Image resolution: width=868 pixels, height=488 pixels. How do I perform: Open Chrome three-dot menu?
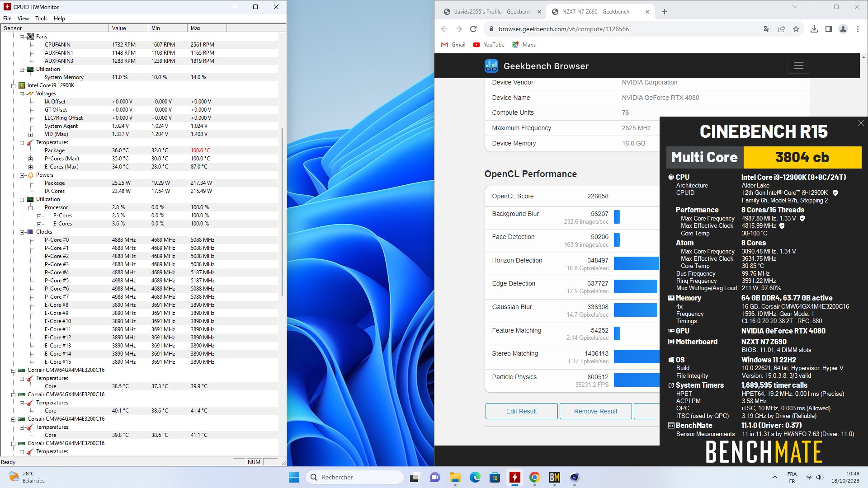point(858,29)
